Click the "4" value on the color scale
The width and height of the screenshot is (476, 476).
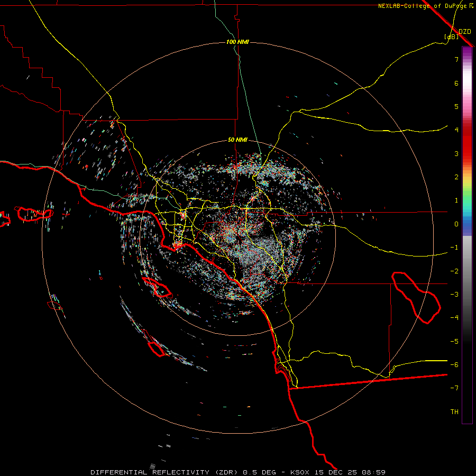(456, 130)
